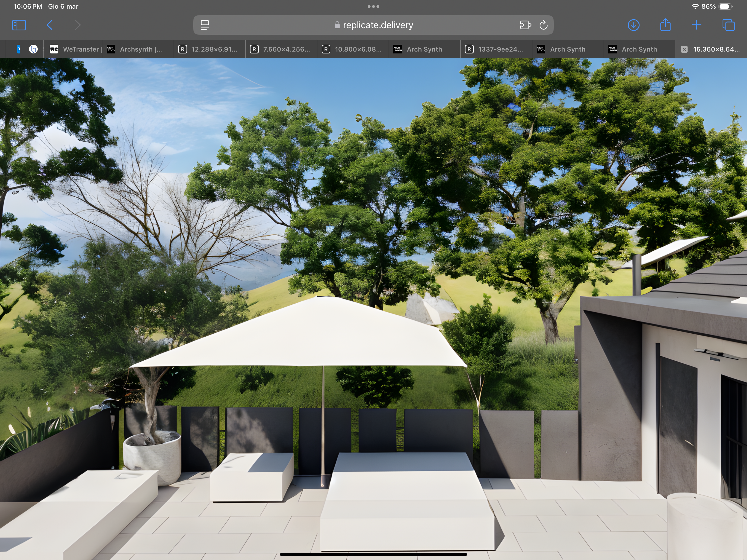Open the page menu reader icon
The image size is (747, 560).
pyautogui.click(x=205, y=25)
